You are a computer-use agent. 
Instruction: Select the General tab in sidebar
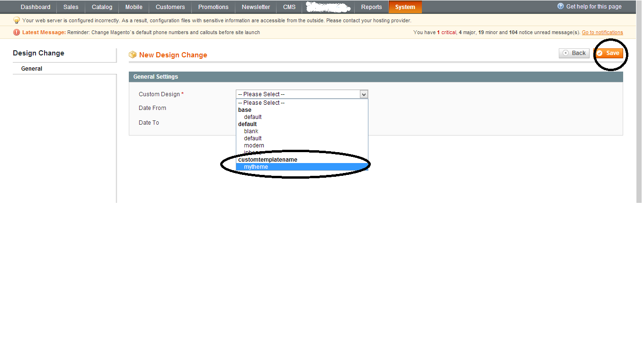tap(32, 69)
